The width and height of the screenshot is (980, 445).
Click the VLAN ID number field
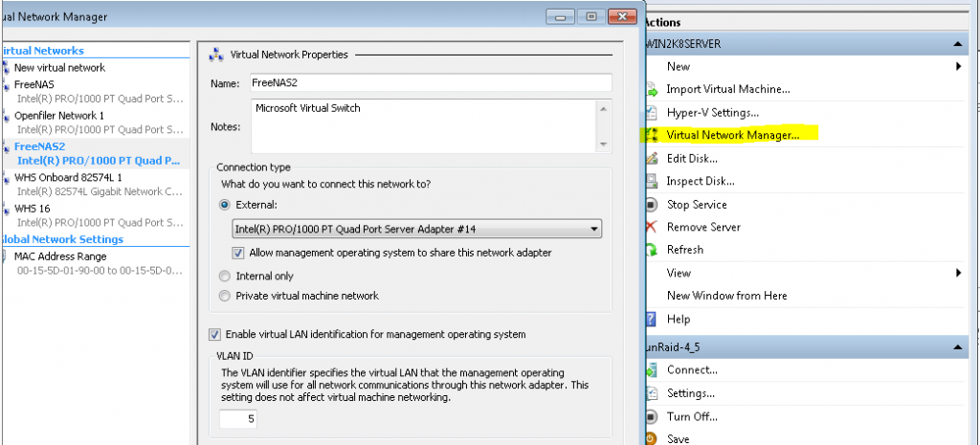237,418
